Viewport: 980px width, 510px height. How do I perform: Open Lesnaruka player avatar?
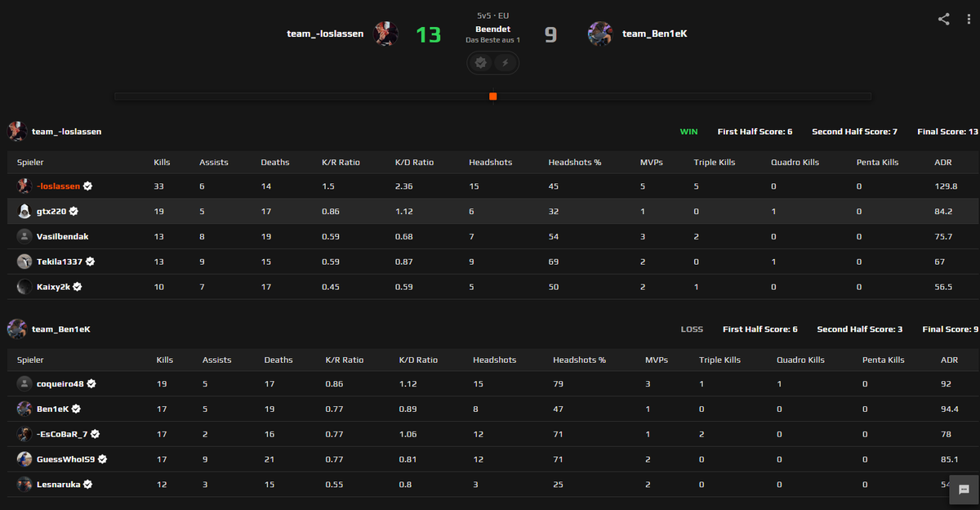coord(24,484)
